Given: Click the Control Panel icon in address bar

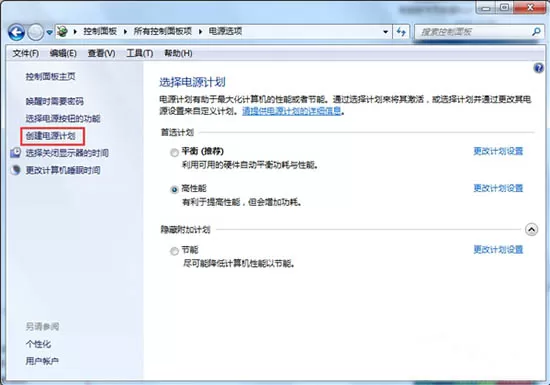Looking at the screenshot, I should click(x=62, y=32).
